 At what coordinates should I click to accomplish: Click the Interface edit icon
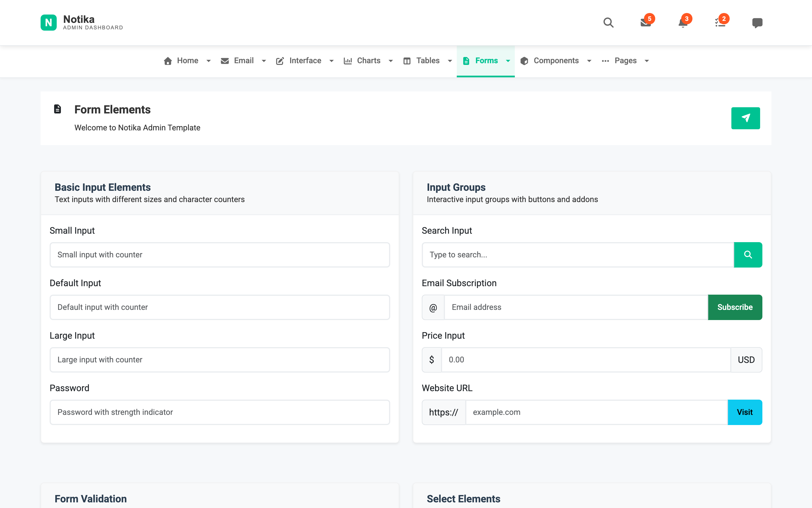click(x=280, y=61)
